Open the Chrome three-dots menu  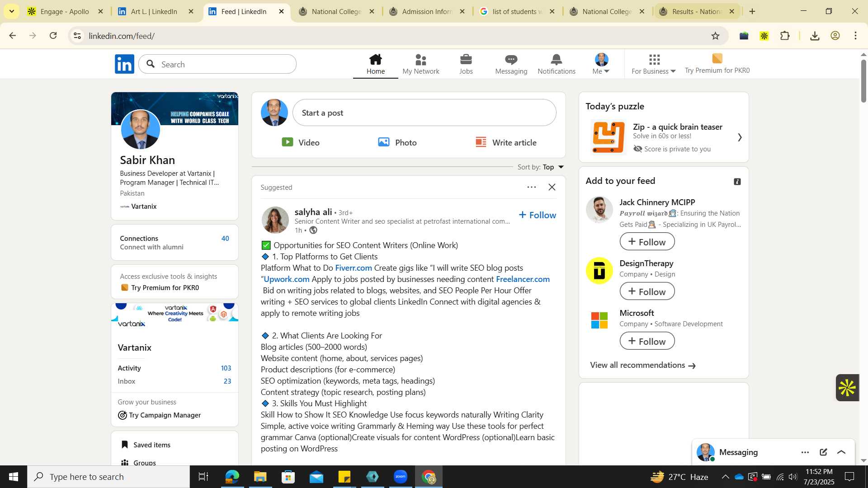[855, 36]
